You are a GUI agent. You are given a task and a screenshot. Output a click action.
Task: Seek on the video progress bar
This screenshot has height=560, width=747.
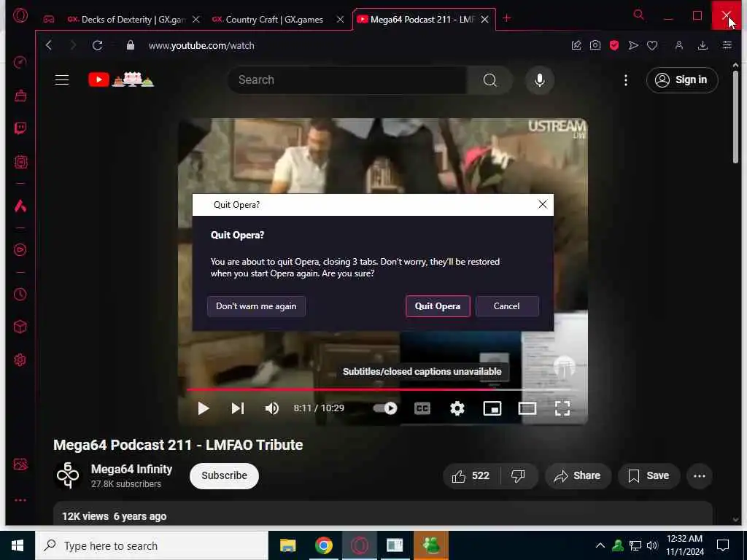click(x=382, y=389)
